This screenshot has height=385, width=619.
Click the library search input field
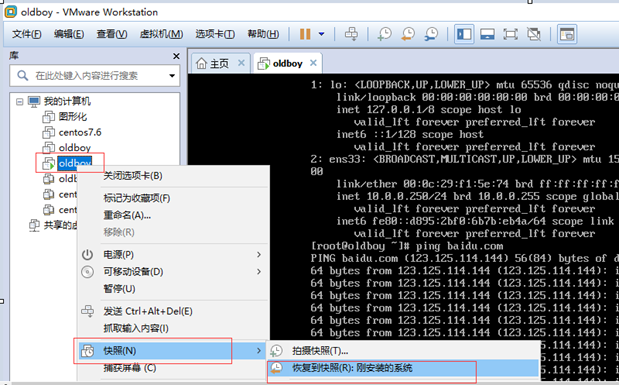point(95,75)
